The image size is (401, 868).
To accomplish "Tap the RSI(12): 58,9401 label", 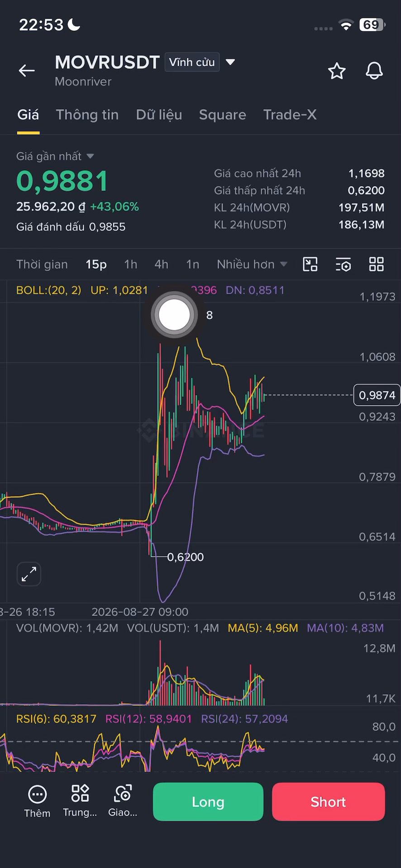I will pyautogui.click(x=148, y=719).
